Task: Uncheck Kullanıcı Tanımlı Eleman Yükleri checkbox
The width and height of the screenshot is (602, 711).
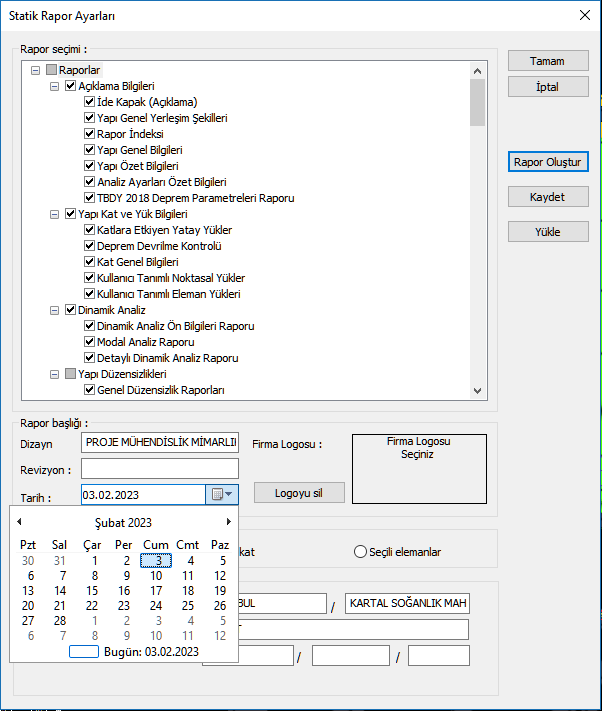Action: (89, 294)
